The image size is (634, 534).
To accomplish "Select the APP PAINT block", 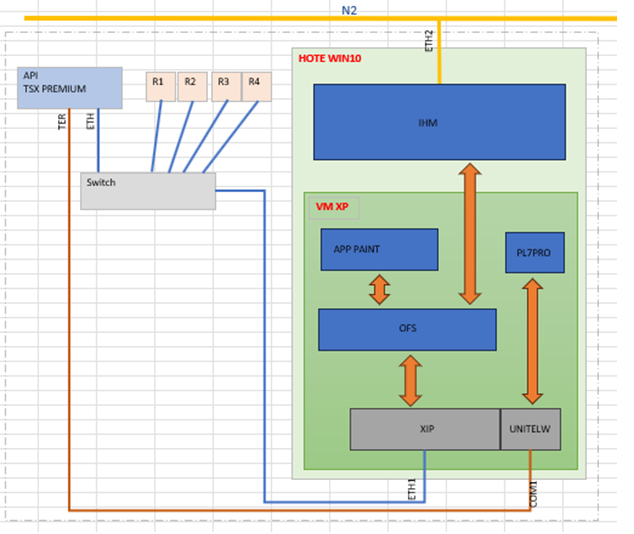I will tap(379, 249).
